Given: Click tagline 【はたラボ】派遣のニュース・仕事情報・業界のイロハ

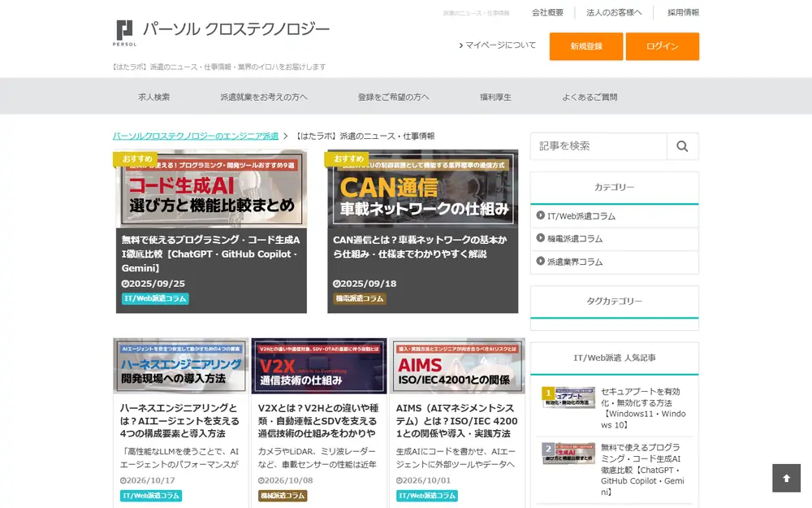Looking at the screenshot, I should [x=219, y=67].
